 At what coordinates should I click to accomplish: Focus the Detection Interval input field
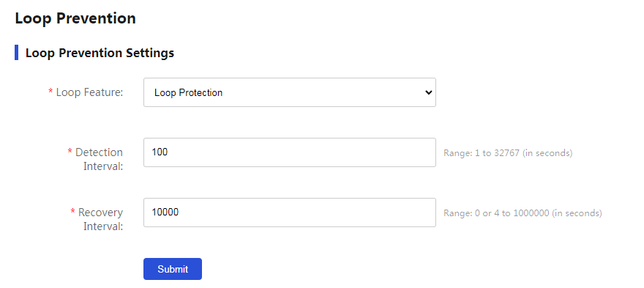(x=290, y=152)
